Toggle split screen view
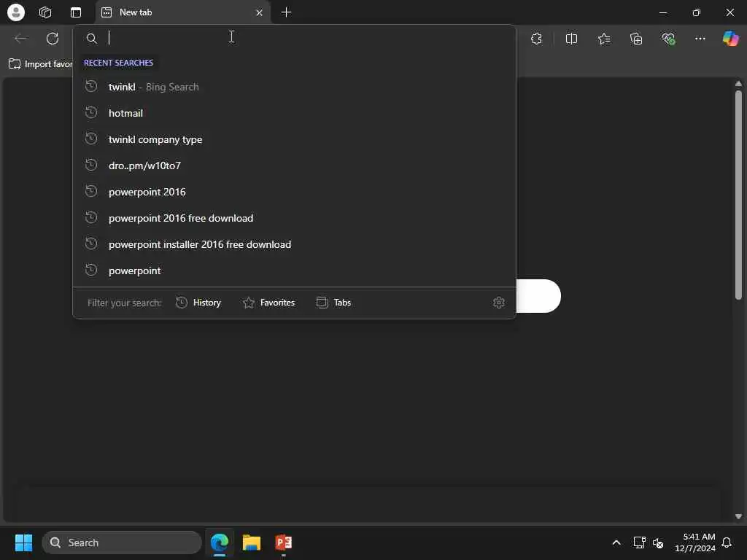Viewport: 747px width, 560px height. coord(571,39)
